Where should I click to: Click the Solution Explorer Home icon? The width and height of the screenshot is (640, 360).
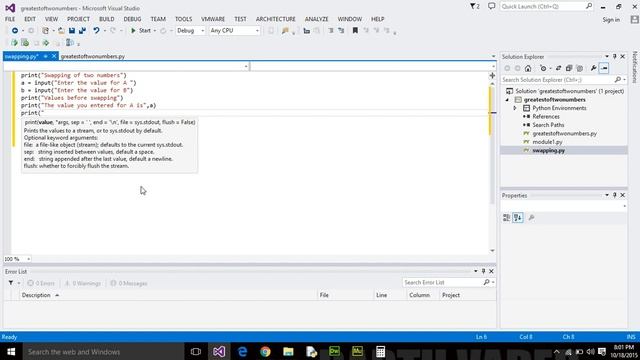coord(528,68)
